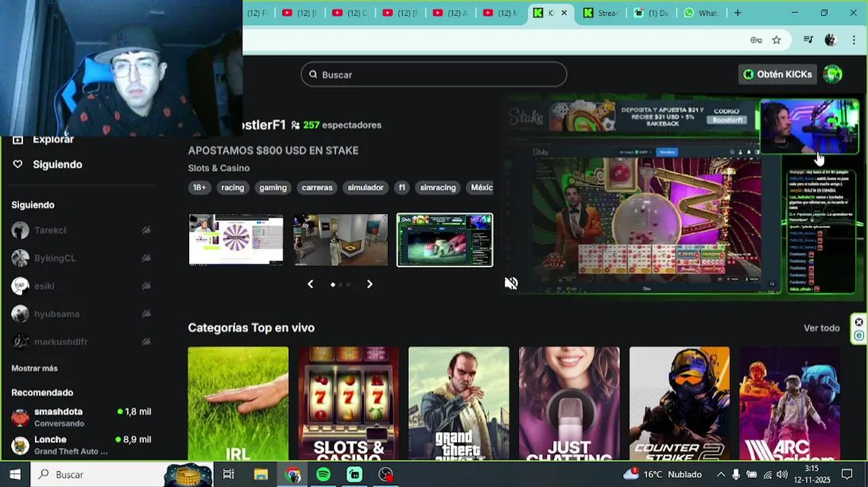Open Chrome from the taskbar
Screen dimensions: 868x487
(x=293, y=474)
